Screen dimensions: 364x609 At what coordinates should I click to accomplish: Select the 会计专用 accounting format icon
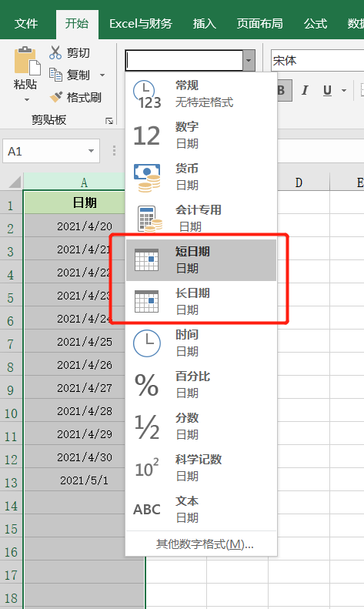click(x=149, y=219)
